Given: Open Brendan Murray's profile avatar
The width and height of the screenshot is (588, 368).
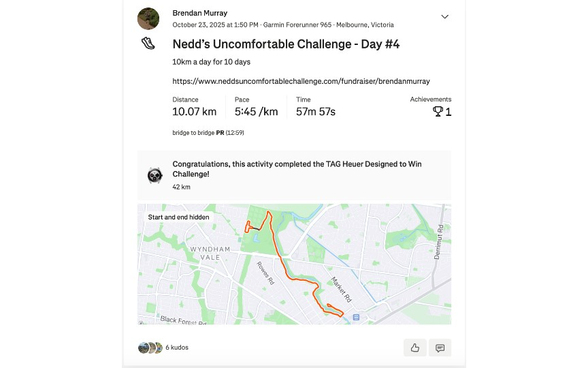Looking at the screenshot, I should click(x=148, y=18).
